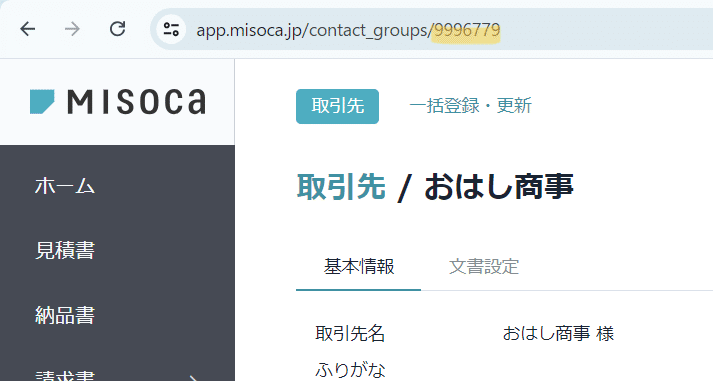Open ホーム in the sidebar
Screen dimensions: 713x381
pyautogui.click(x=65, y=186)
